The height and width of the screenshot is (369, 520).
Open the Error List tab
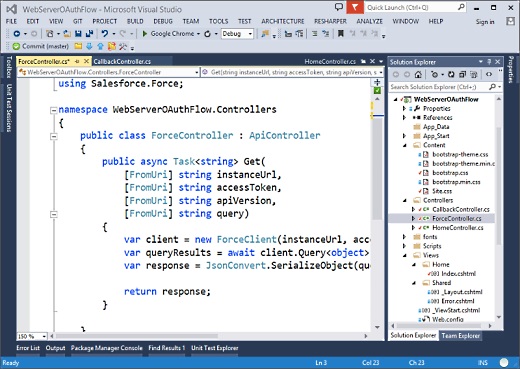pyautogui.click(x=28, y=348)
